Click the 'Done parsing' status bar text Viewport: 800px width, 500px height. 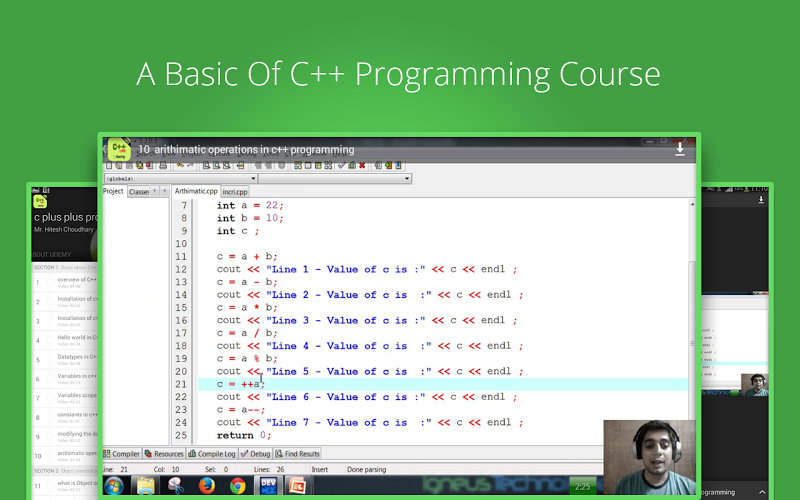(366, 469)
